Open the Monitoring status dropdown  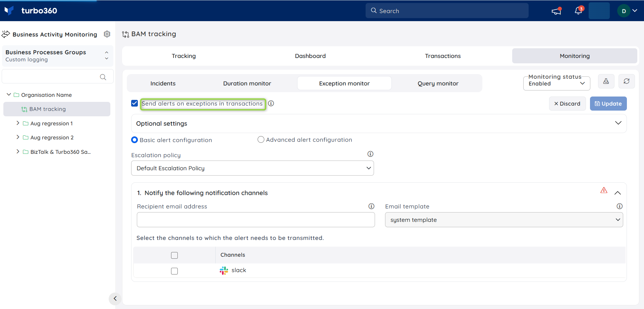pyautogui.click(x=556, y=83)
